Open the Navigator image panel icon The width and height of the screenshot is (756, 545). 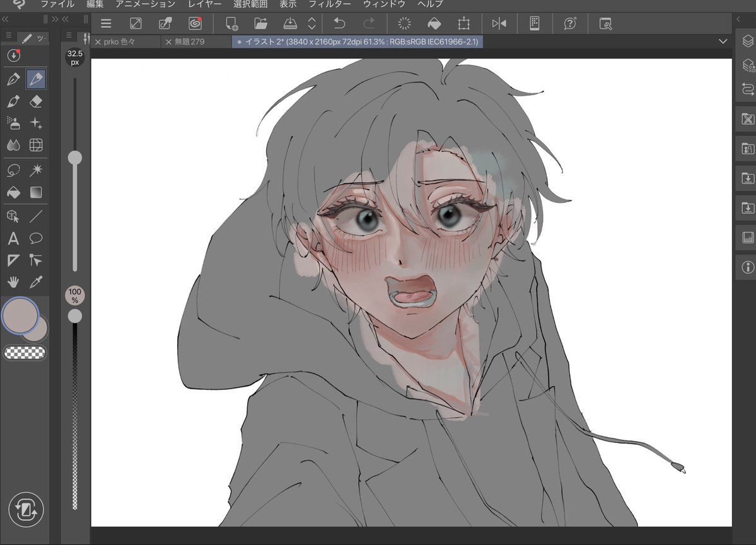click(748, 238)
